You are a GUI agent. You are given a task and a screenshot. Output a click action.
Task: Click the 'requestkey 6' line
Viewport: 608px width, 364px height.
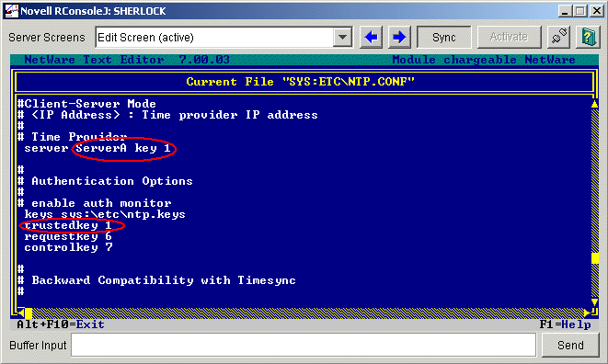tap(68, 236)
